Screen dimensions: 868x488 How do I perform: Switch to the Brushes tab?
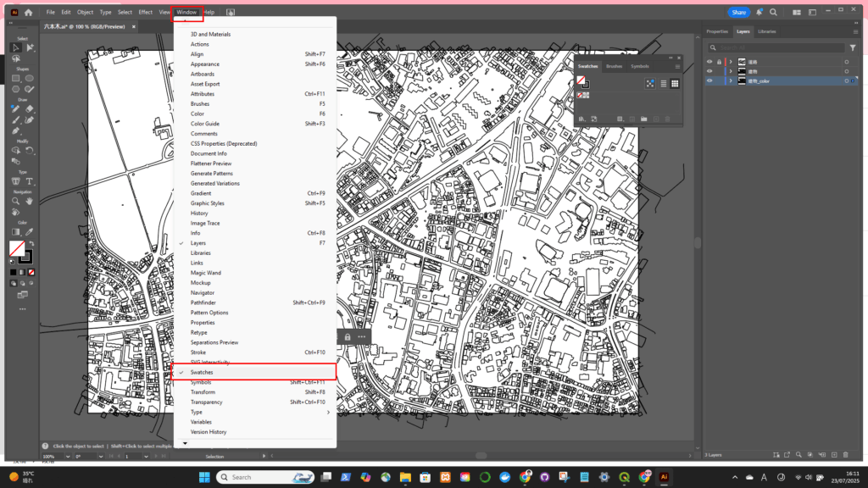614,66
